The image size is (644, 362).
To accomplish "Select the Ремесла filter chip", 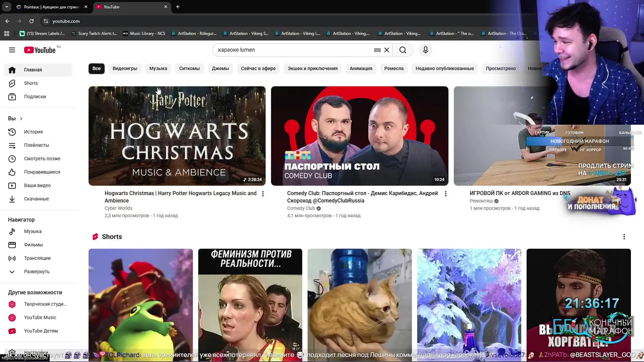I will point(394,68).
